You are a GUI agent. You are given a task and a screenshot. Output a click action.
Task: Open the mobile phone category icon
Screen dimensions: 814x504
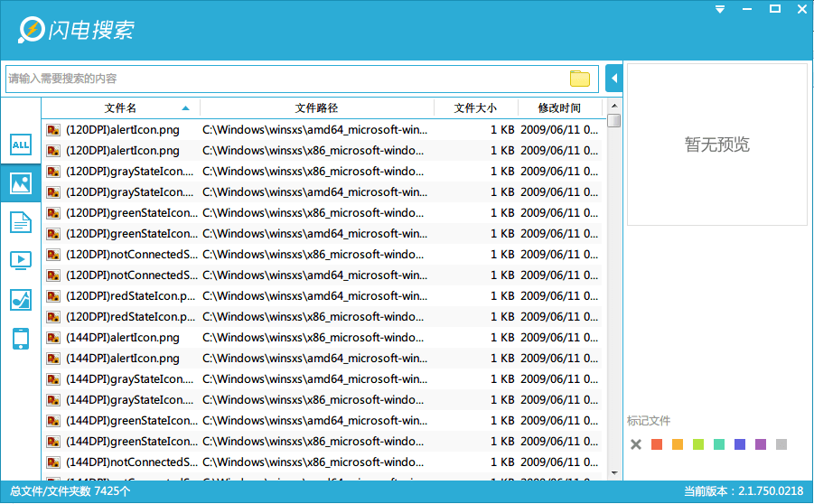coord(21,339)
